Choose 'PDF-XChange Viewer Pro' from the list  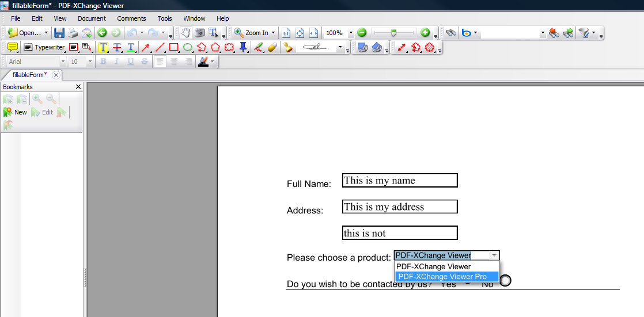[x=446, y=277]
